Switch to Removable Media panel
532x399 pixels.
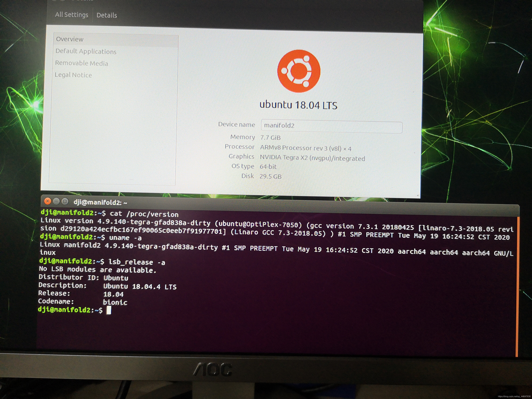coord(82,63)
